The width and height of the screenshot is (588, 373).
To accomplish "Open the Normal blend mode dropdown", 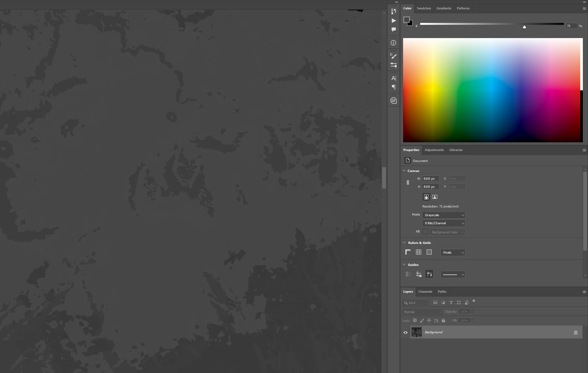I will pyautogui.click(x=422, y=312).
